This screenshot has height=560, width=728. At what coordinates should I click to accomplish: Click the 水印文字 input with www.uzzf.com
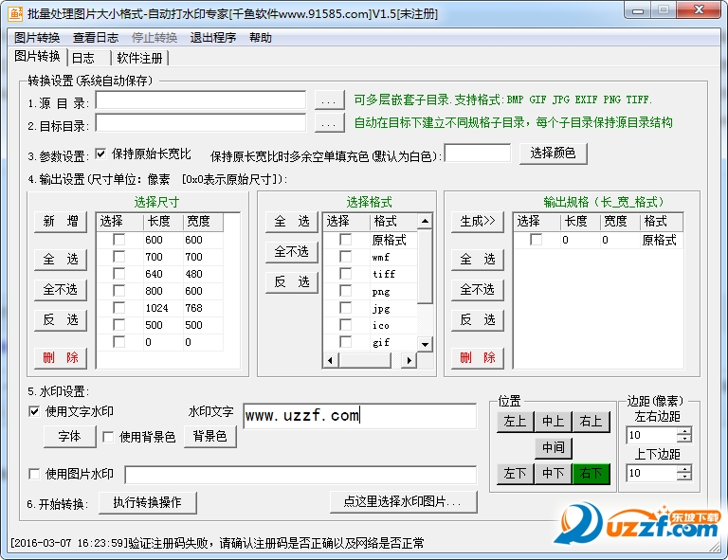tap(360, 416)
